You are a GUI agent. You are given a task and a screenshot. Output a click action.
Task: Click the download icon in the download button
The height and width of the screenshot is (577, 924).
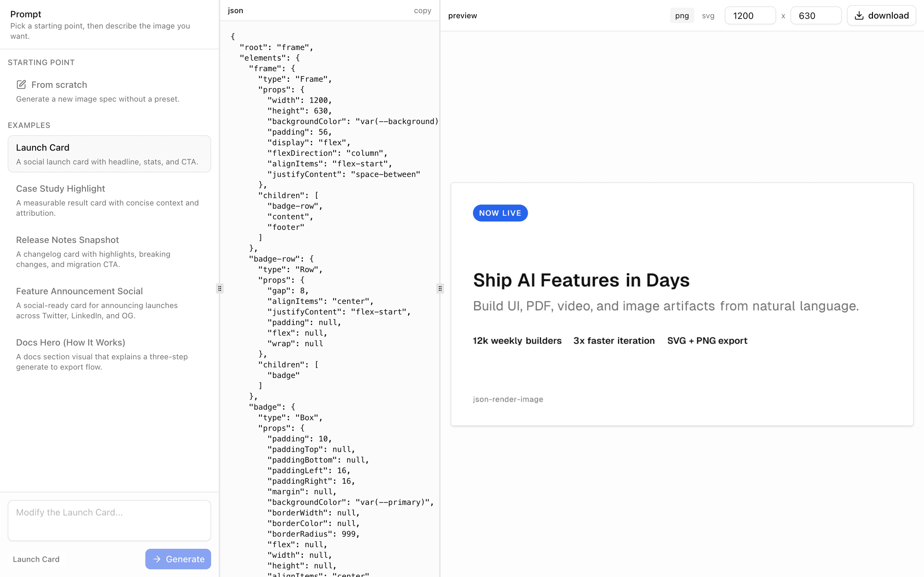click(x=860, y=15)
